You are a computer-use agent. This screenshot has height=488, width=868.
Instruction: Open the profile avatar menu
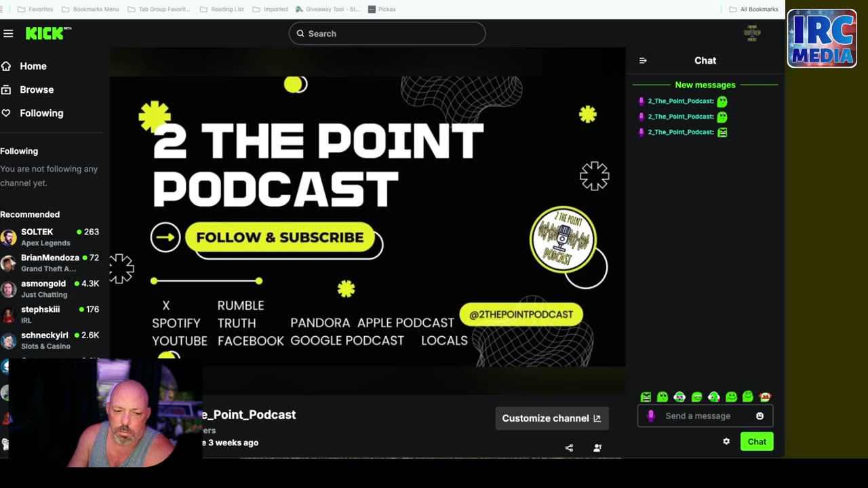click(x=752, y=33)
